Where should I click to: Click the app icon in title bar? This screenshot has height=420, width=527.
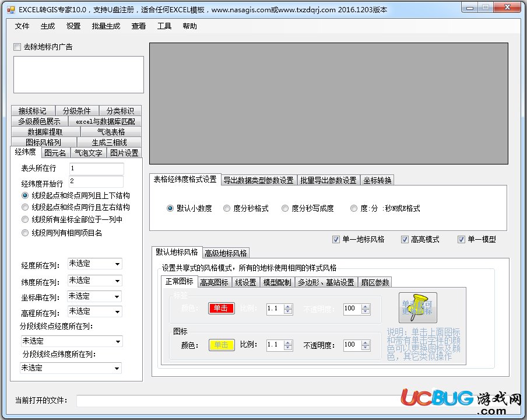11,10
